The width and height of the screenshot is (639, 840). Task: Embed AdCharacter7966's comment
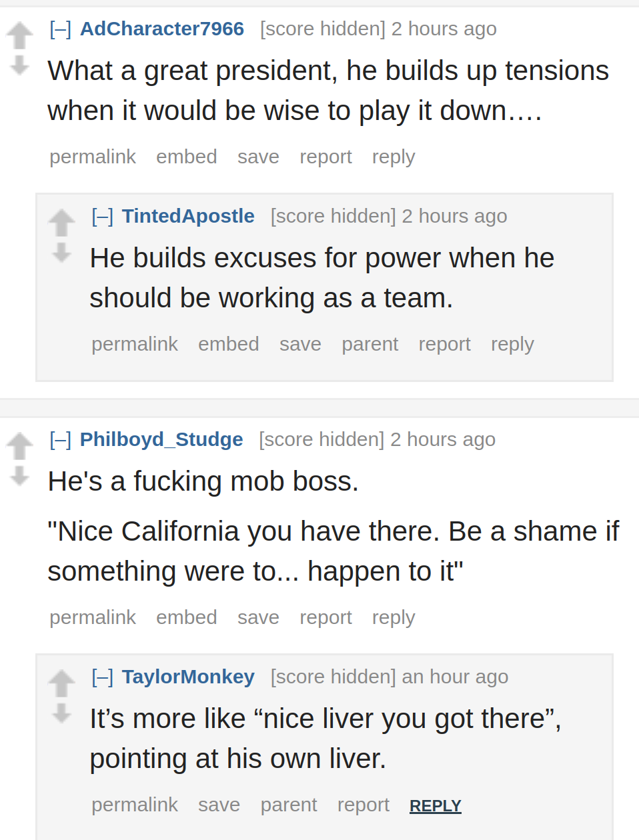pyautogui.click(x=187, y=157)
